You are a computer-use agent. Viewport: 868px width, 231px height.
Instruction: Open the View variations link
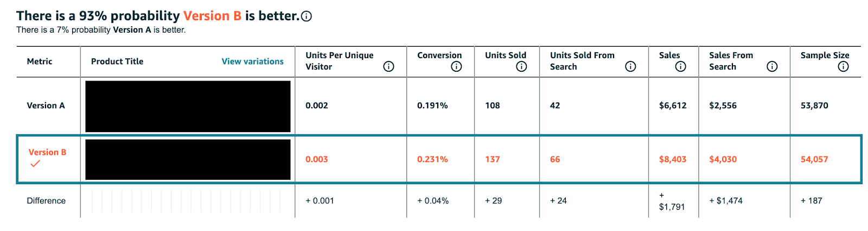click(x=252, y=61)
